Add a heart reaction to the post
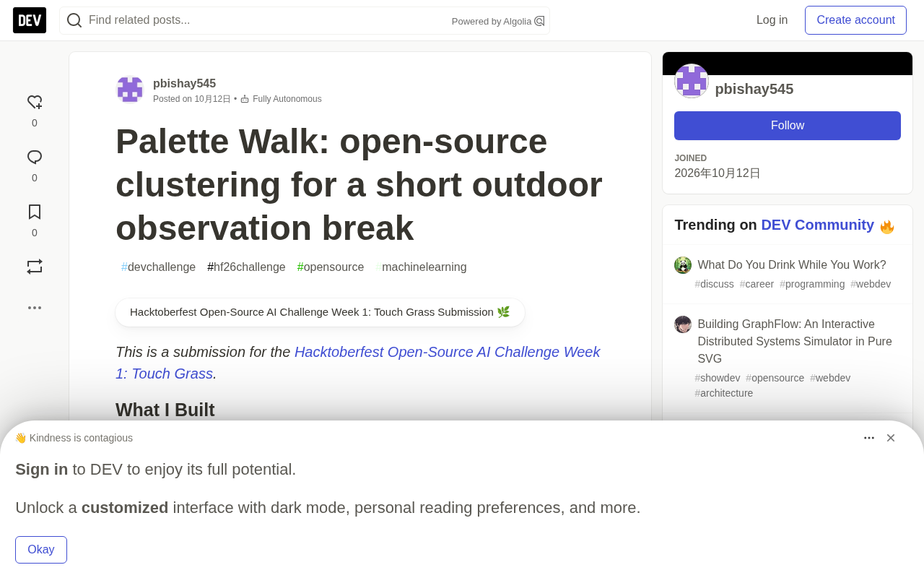The height and width of the screenshot is (578, 924). click(x=35, y=103)
